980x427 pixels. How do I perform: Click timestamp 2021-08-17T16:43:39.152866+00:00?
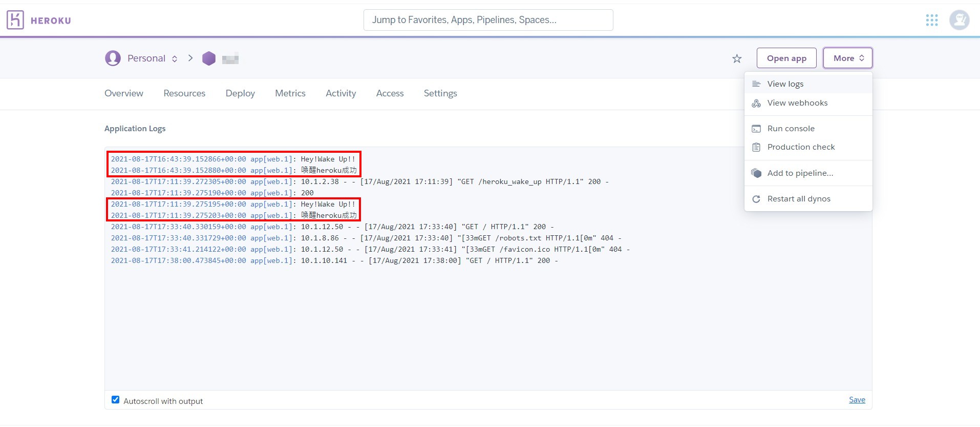click(178, 159)
